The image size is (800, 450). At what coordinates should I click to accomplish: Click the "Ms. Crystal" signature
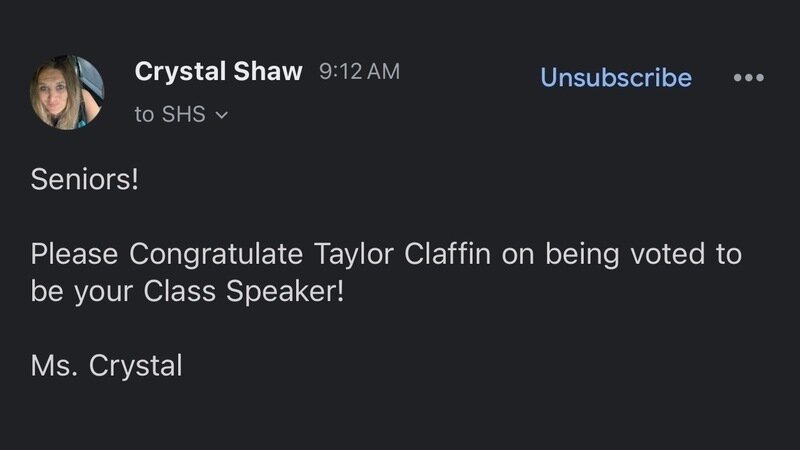[x=106, y=365]
